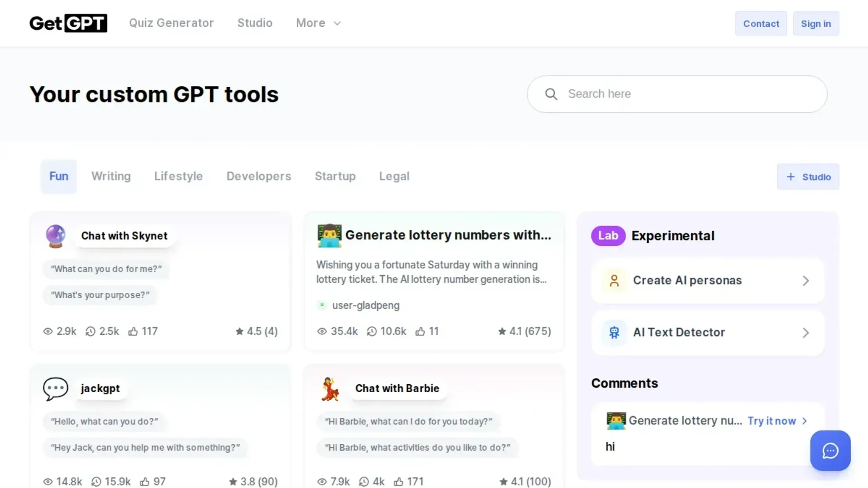Click the jackgpt speech bubble icon

point(56,388)
